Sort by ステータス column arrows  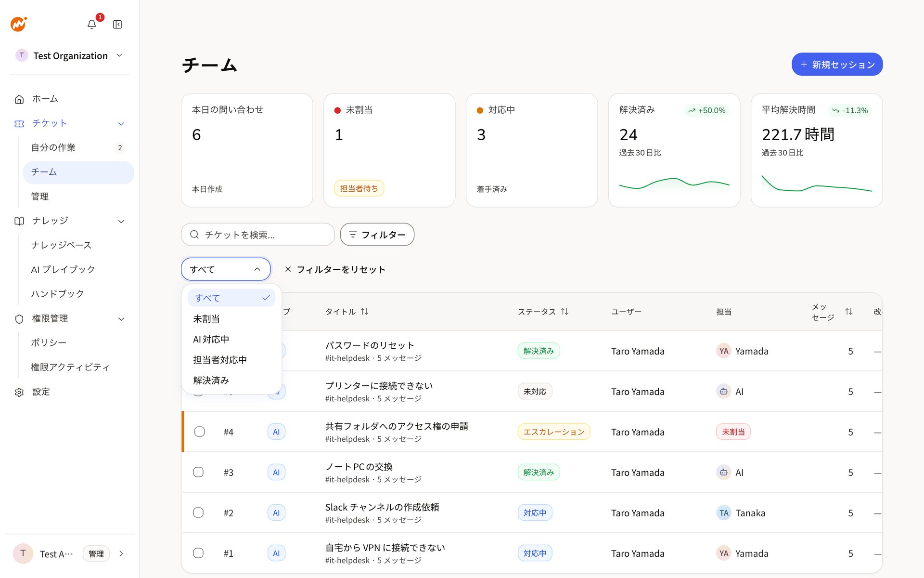(565, 312)
